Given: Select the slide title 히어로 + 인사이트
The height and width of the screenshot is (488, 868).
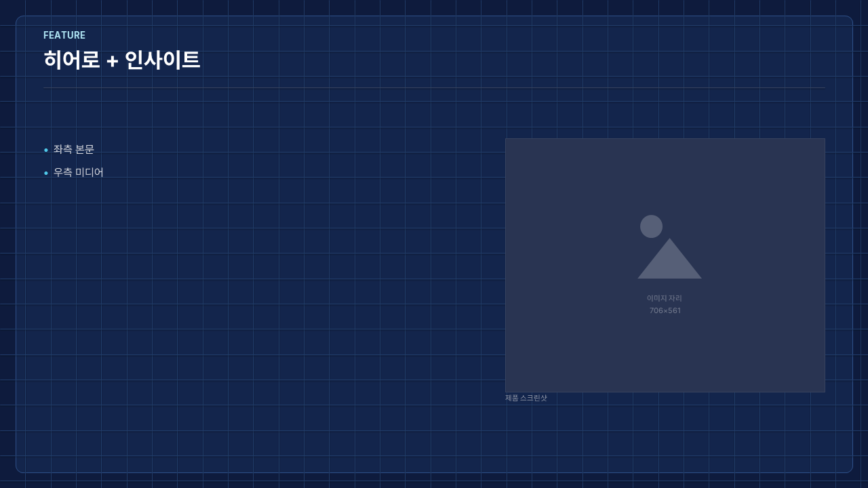Looking at the screenshot, I should [x=122, y=60].
